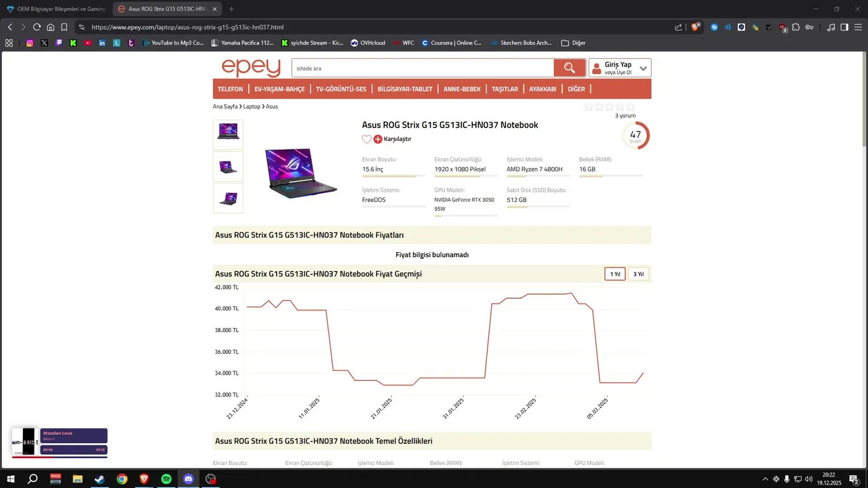Select the 3 Yıl price range
Image resolution: width=868 pixels, height=488 pixels.
(638, 274)
